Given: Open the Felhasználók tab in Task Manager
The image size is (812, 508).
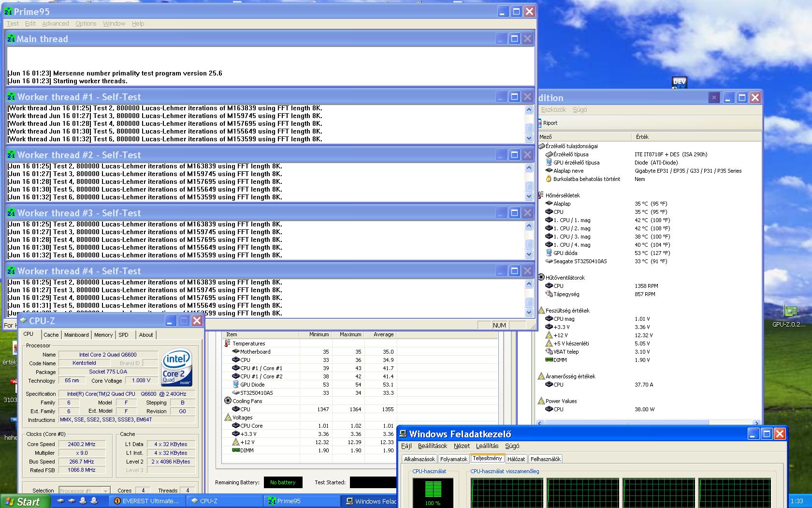Looking at the screenshot, I should pyautogui.click(x=546, y=459).
